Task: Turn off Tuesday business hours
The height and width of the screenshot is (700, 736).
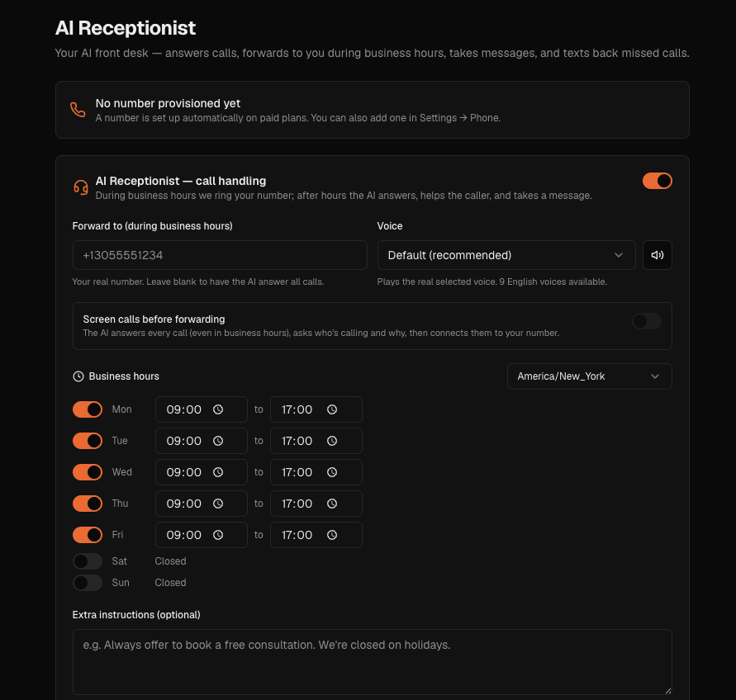Action: [x=88, y=441]
